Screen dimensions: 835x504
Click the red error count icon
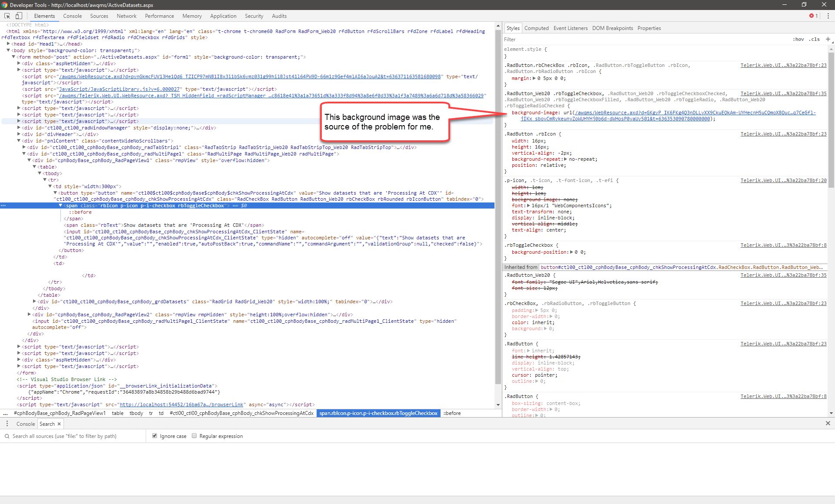812,16
